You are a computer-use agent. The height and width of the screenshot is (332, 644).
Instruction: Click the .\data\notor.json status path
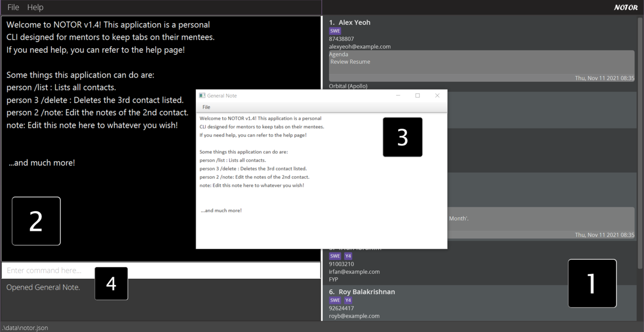pos(25,328)
